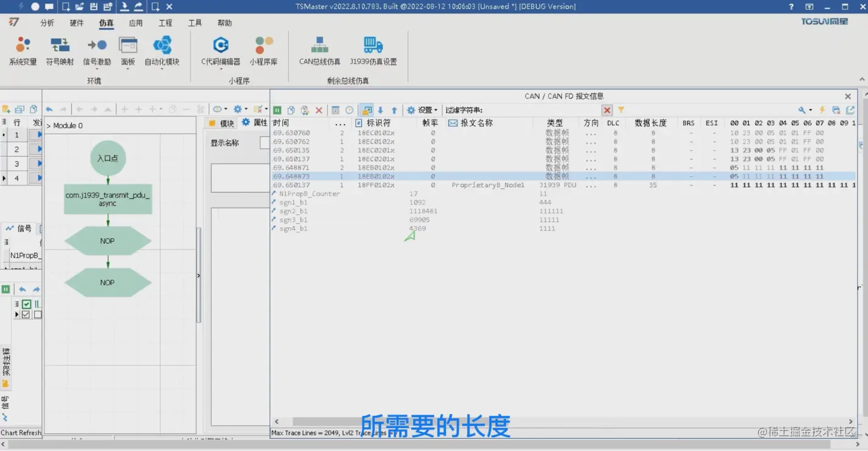Open the 工具 ribbon tab
Viewport: 868px width, 451px height.
pyautogui.click(x=195, y=23)
